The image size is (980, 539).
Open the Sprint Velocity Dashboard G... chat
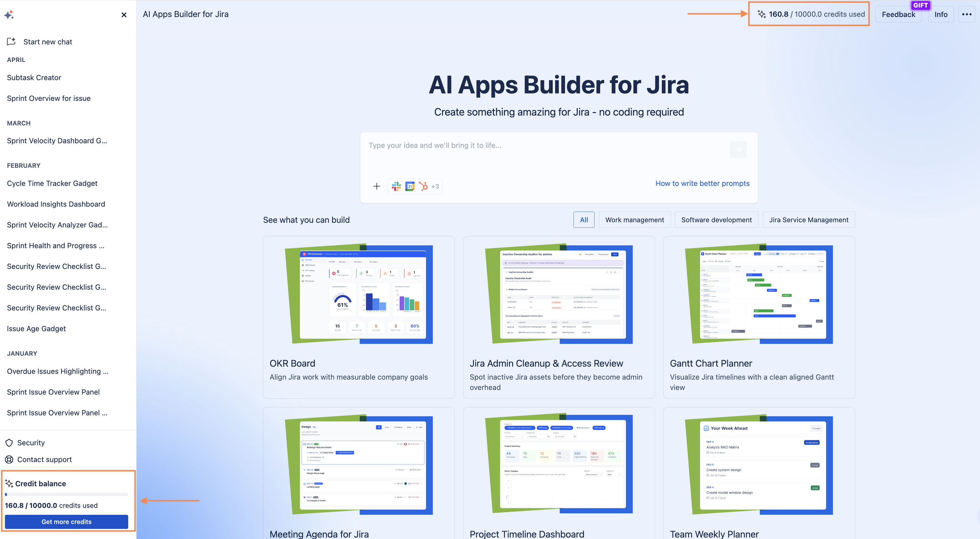(57, 140)
